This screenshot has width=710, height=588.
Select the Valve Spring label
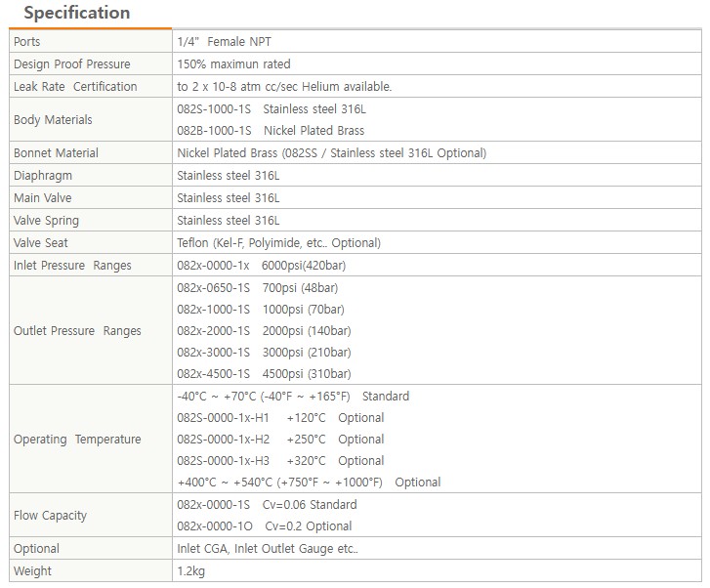46,221
